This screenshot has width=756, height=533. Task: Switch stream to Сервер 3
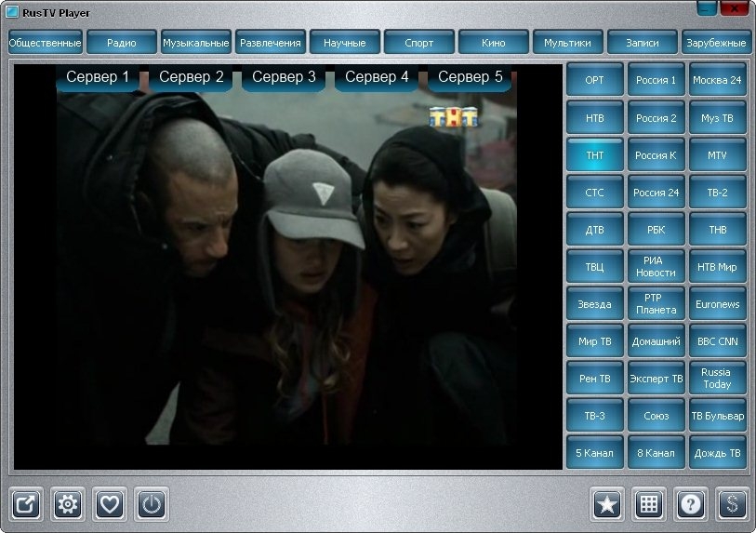pyautogui.click(x=284, y=77)
